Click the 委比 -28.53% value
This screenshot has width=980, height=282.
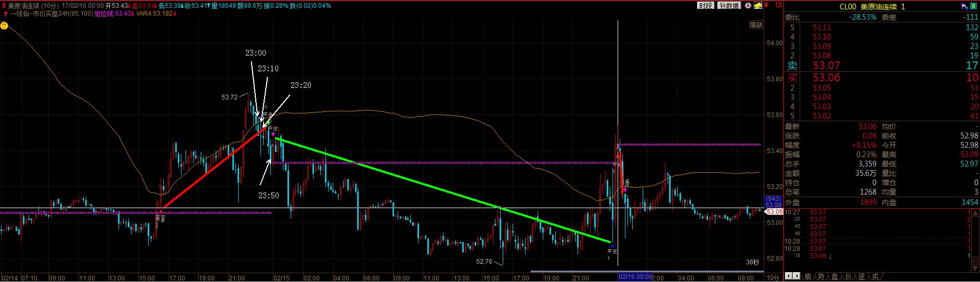863,17
